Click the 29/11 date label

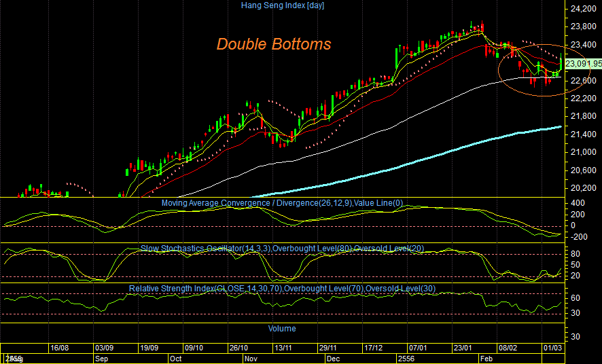(328, 348)
